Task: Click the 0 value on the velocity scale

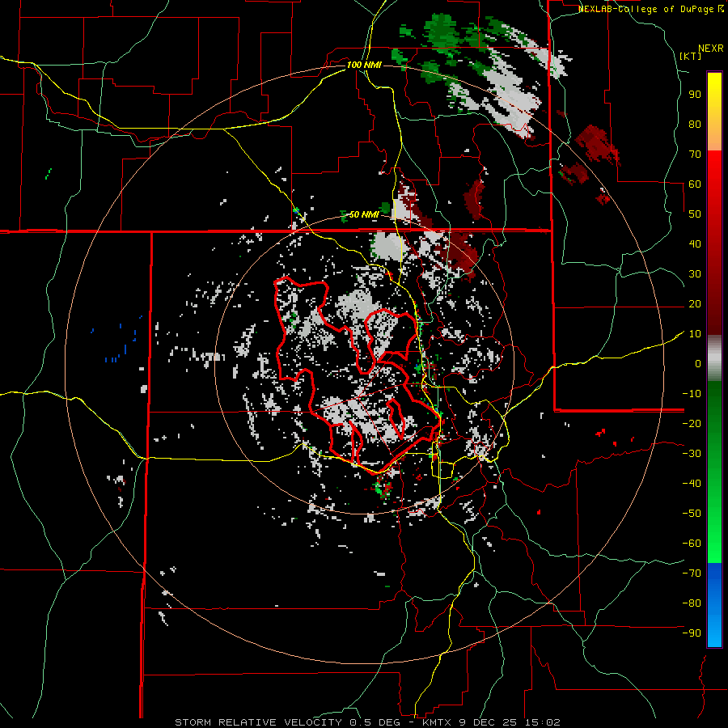Action: pyautogui.click(x=698, y=363)
